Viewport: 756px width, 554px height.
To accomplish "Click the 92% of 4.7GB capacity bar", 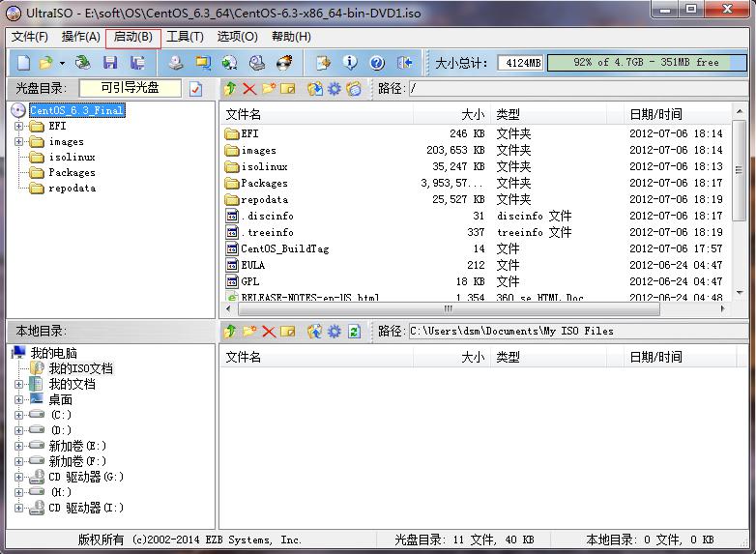I will pyautogui.click(x=647, y=63).
